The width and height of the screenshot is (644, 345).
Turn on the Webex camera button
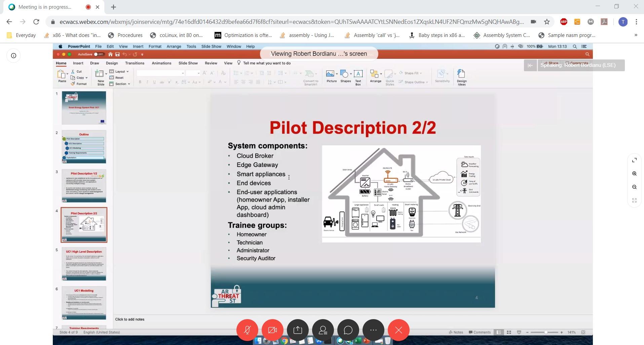coord(272,330)
